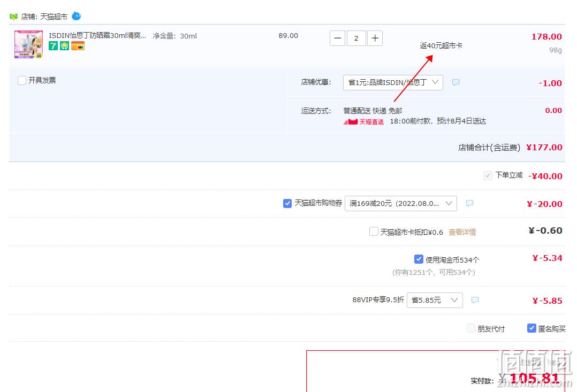Click the item subtotal 178.00
The image size is (577, 392).
546,37
